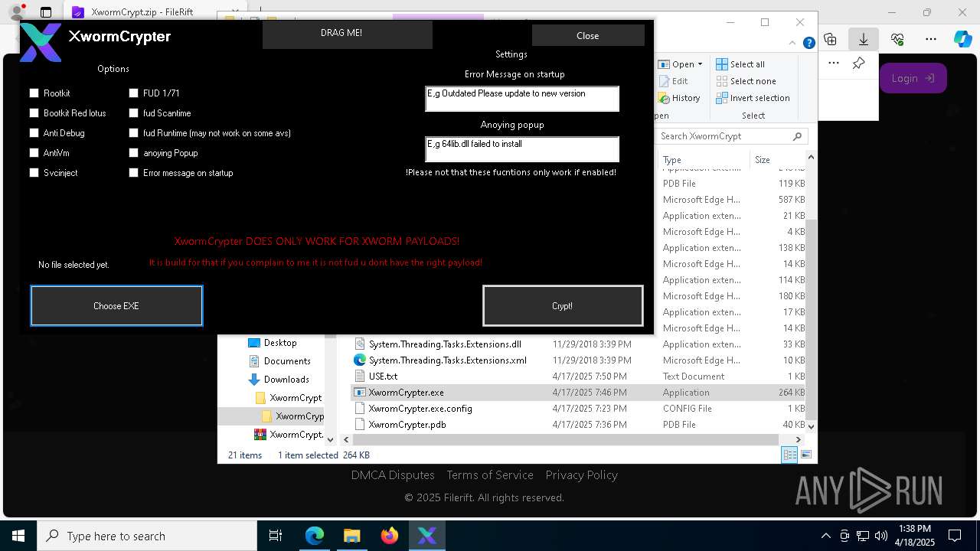Screen dimensions: 980x551
Task: Open Microsoft Edge from the taskbar
Action: 315,536
